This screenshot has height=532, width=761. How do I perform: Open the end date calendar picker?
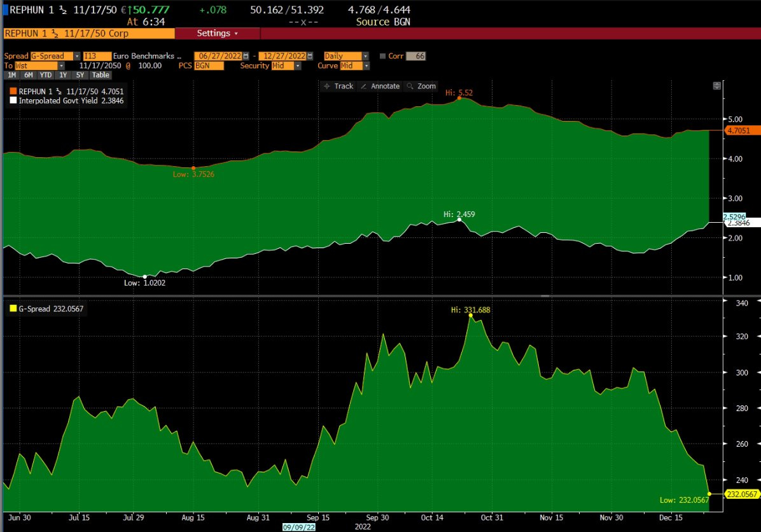pyautogui.click(x=310, y=56)
